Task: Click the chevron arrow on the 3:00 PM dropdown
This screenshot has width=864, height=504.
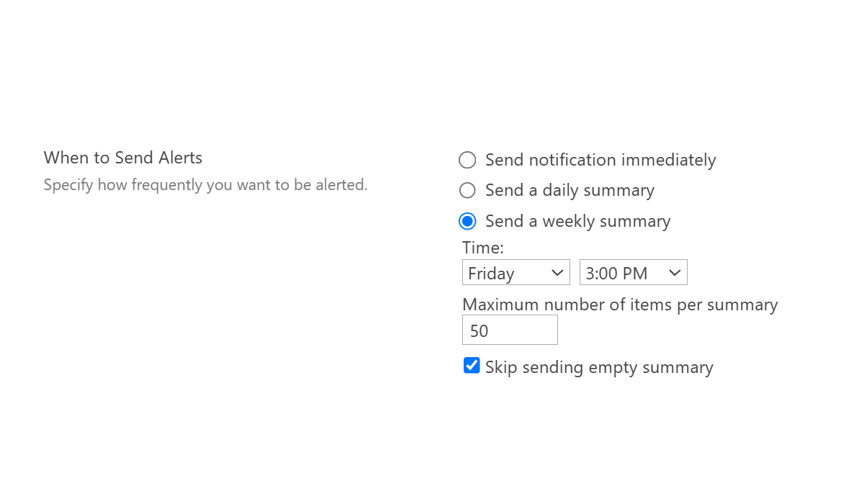Action: click(675, 273)
